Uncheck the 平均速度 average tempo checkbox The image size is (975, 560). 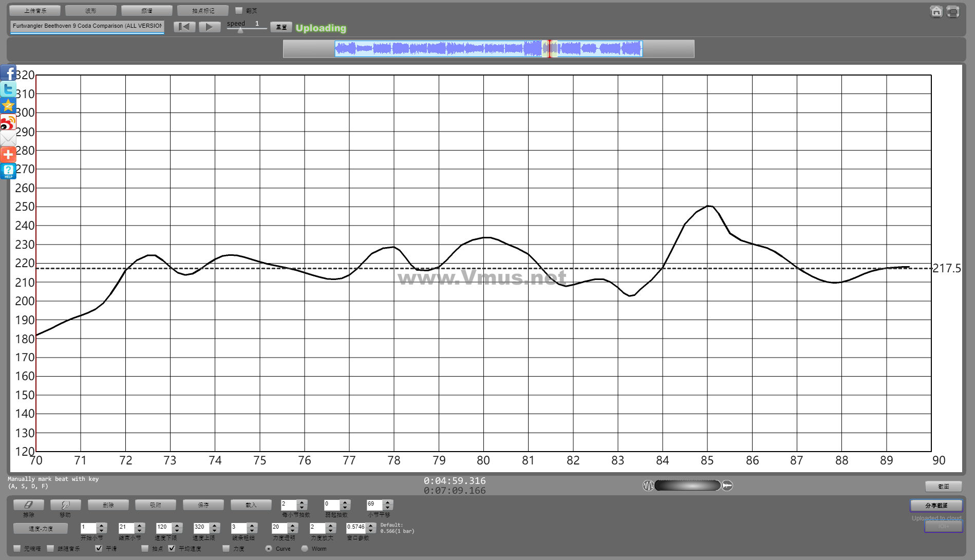tap(172, 548)
